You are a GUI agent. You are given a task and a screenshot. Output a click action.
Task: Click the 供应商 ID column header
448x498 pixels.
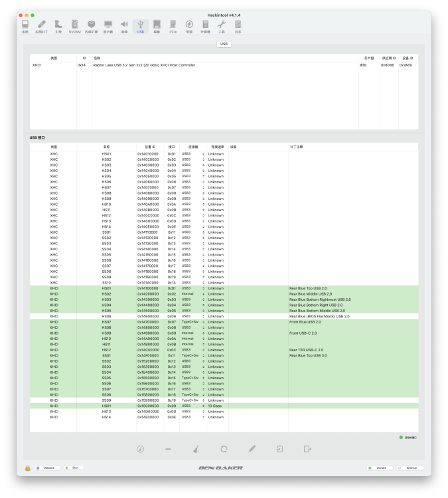[x=389, y=58]
